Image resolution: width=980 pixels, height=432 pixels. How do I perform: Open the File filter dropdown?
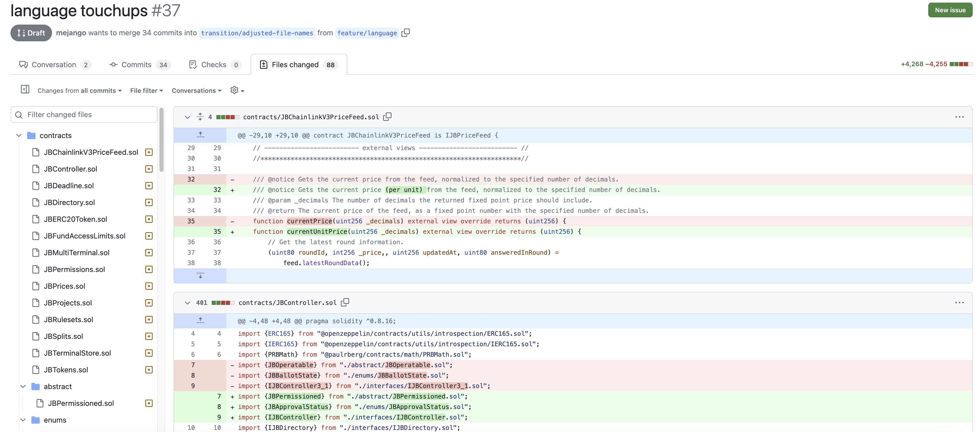coord(146,90)
